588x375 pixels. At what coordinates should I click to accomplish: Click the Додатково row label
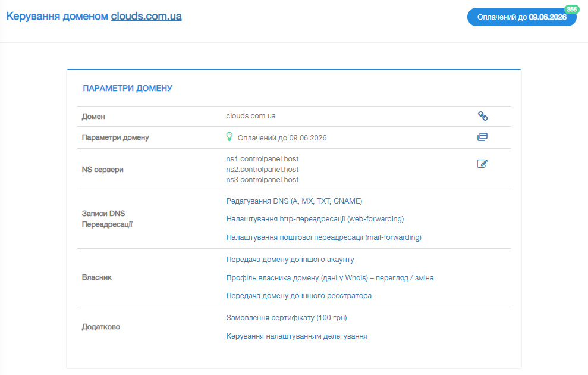(x=101, y=327)
